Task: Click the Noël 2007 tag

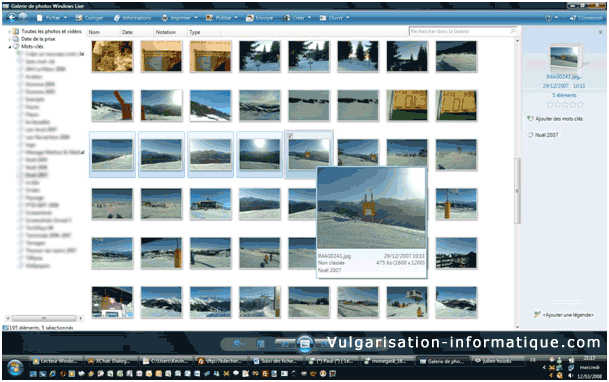Action: (546, 135)
